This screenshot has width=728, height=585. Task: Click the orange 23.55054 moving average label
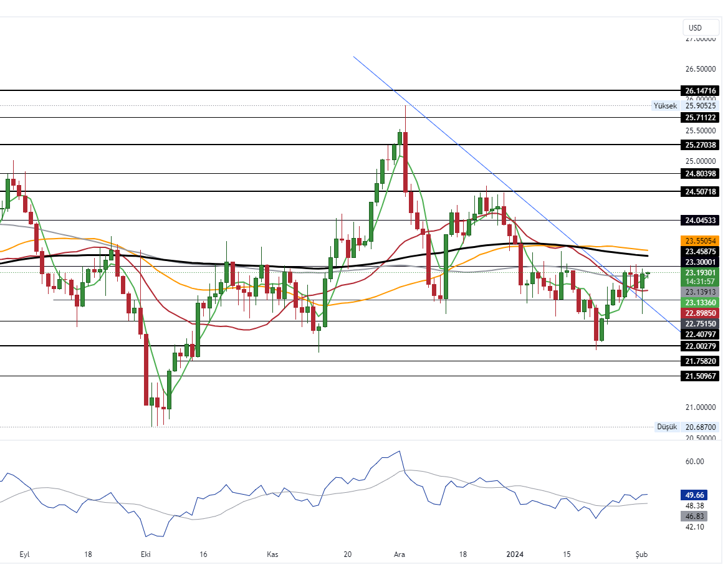pos(701,240)
